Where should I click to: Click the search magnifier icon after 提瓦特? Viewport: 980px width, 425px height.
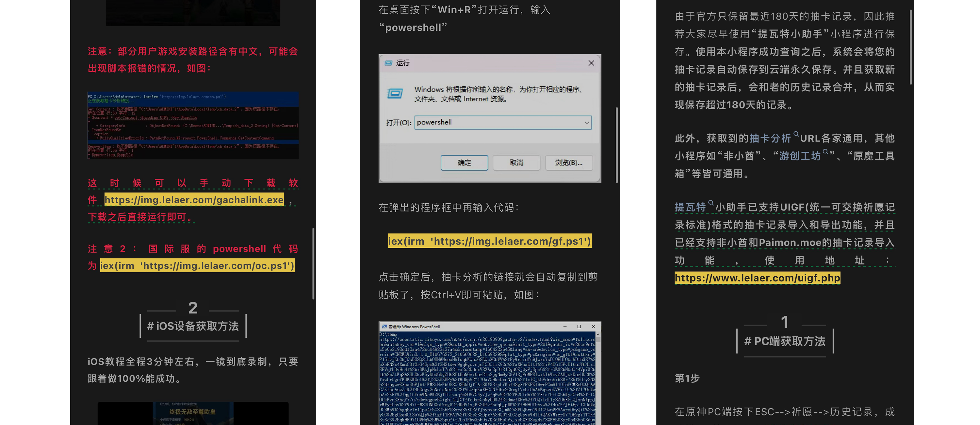[710, 203]
